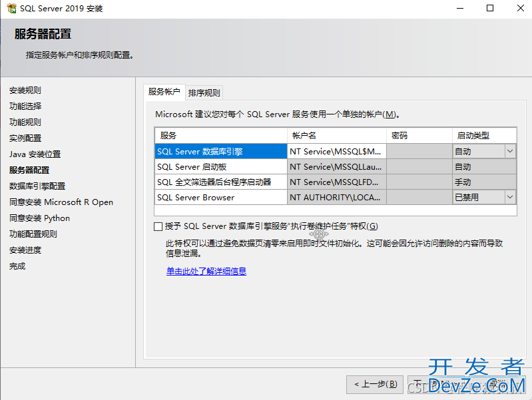Click 手动 startup type of full-text filter row
This screenshot has width=532, height=400.
click(x=485, y=182)
